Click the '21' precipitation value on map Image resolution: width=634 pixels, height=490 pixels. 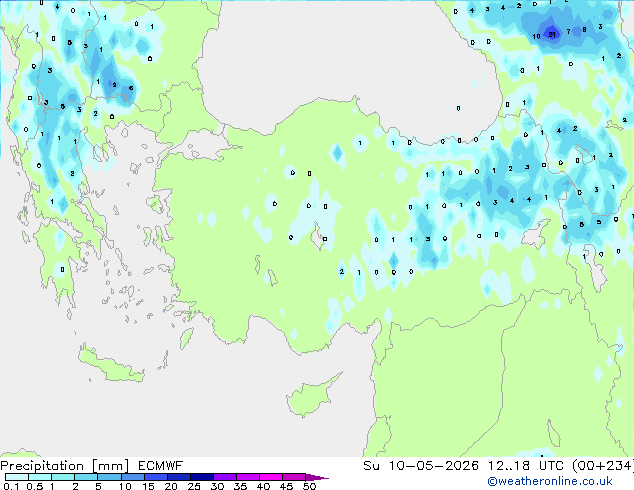pyautogui.click(x=552, y=34)
